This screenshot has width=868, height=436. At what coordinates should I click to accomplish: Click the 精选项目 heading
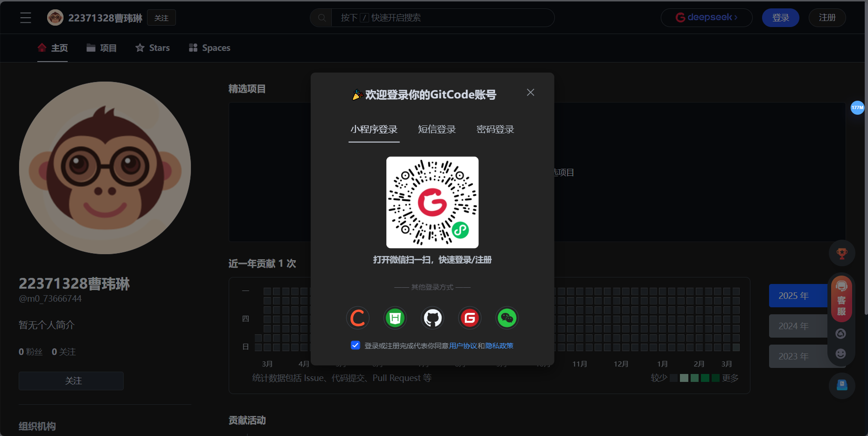pos(247,89)
